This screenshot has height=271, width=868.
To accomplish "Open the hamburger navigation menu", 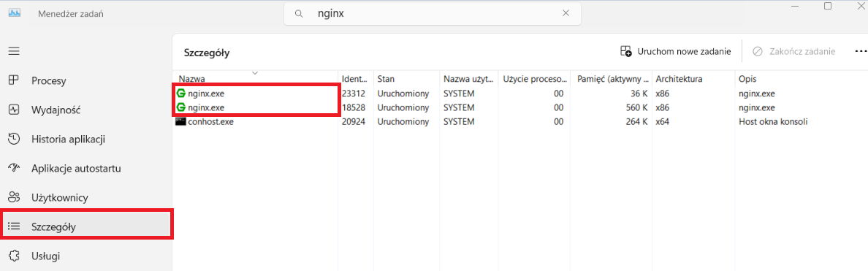I will (14, 51).
